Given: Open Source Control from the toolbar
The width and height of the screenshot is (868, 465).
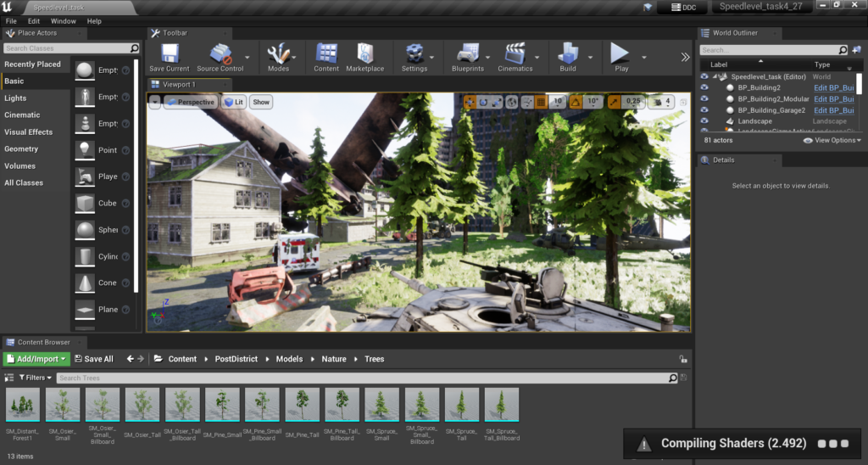Looking at the screenshot, I should [x=220, y=55].
